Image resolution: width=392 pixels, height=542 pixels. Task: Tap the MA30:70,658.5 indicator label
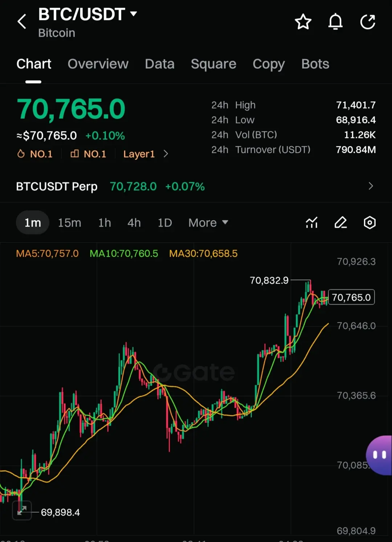click(x=203, y=253)
